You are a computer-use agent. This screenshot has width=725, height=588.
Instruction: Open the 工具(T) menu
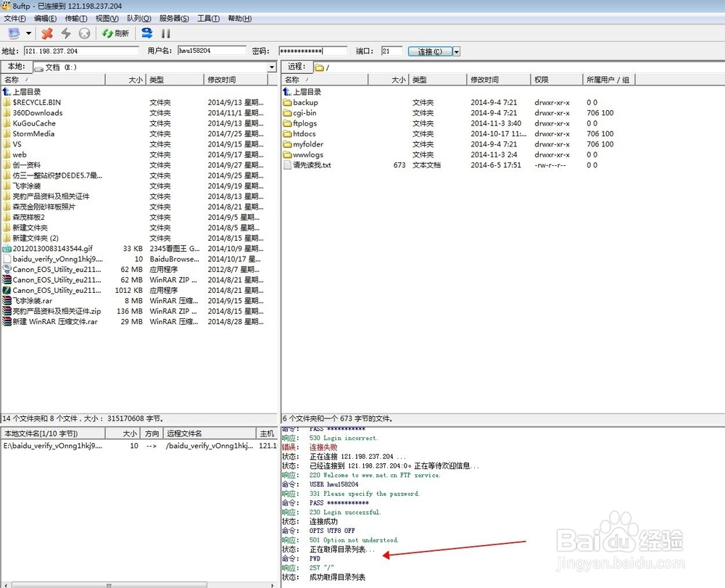click(x=209, y=19)
